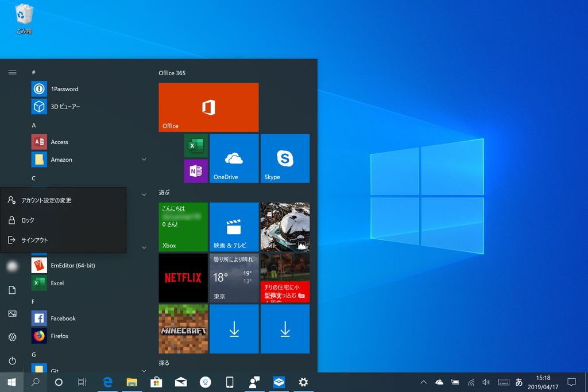Open taskbar search magnifier
588x392 pixels.
coord(35,382)
